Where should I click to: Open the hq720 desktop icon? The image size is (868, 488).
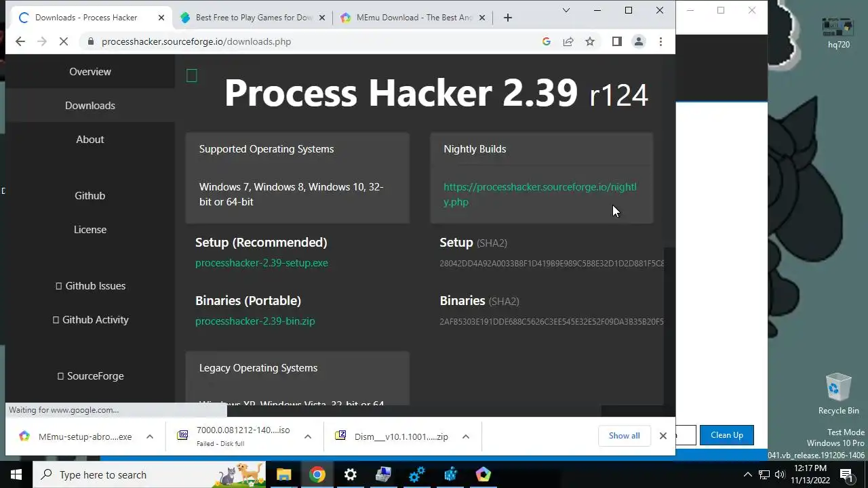[x=839, y=33]
